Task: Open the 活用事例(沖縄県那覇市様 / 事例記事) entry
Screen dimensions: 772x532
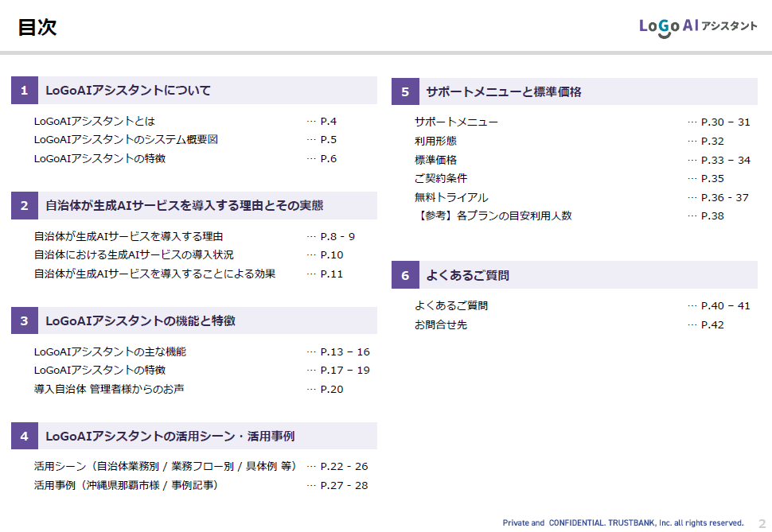Action: pos(126,486)
